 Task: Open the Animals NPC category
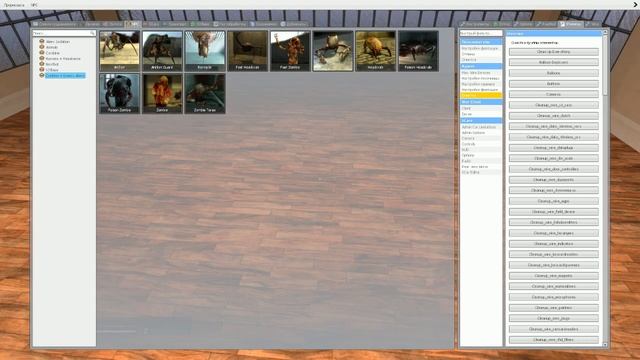pyautogui.click(x=52, y=47)
